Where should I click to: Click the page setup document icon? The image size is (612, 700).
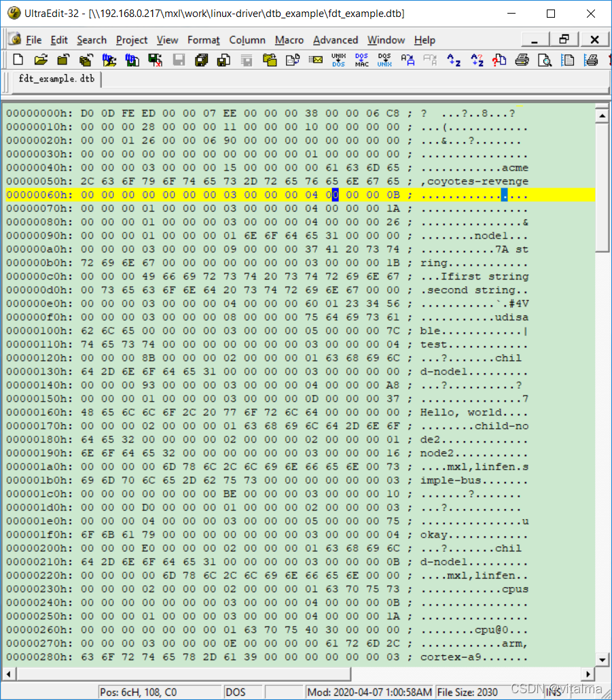567,59
